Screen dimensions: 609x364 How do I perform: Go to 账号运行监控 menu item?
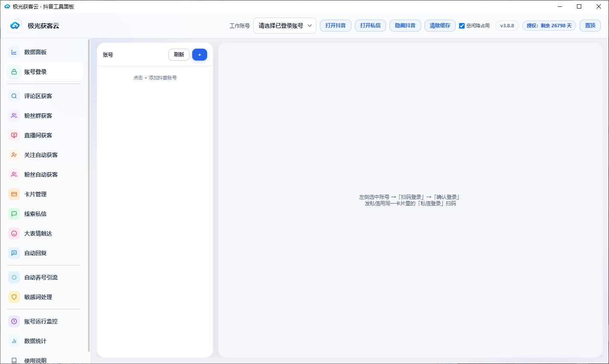click(44, 321)
